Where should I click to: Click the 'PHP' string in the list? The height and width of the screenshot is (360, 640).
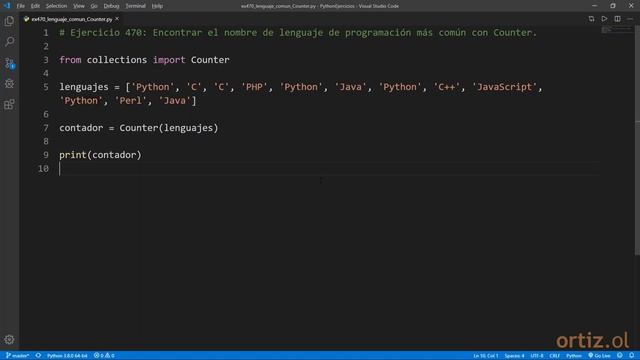coord(254,87)
